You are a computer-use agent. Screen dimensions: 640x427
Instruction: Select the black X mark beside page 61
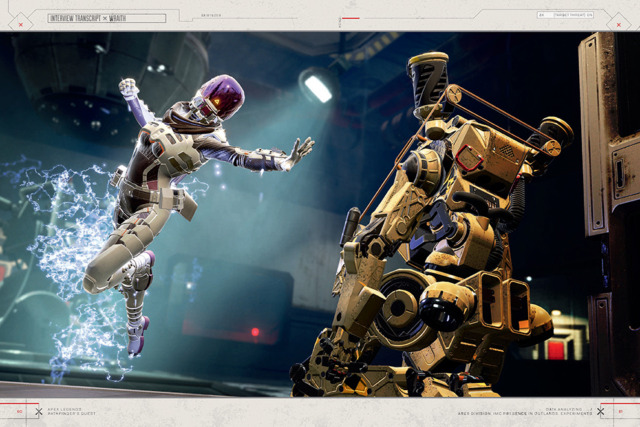coord(600,412)
